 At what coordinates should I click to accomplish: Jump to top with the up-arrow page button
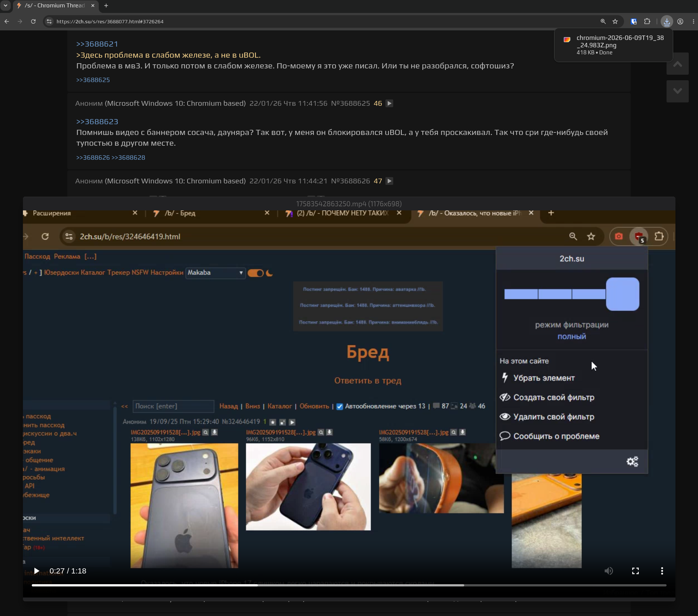pos(677,64)
